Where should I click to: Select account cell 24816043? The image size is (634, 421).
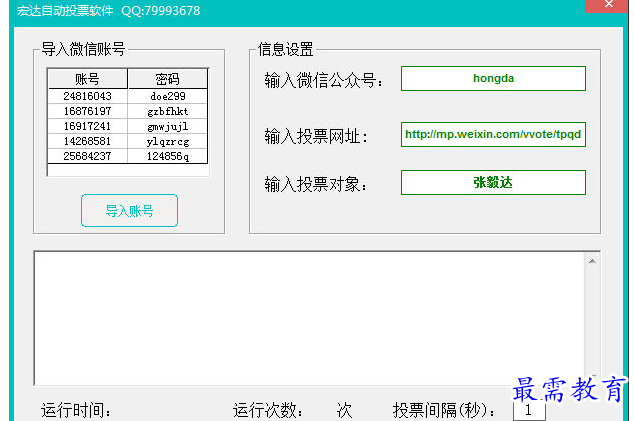click(x=87, y=96)
